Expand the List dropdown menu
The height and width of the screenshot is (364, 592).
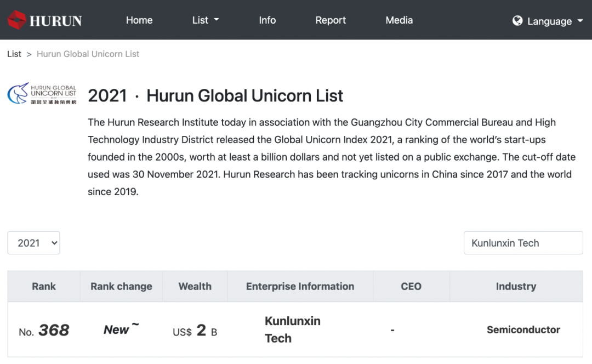click(206, 20)
